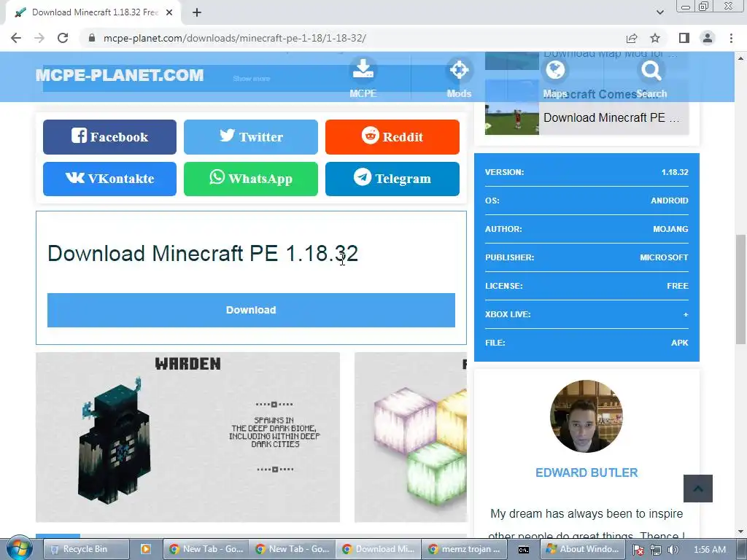Open the command prompt taskbar icon
The height and width of the screenshot is (560, 747).
point(524,549)
